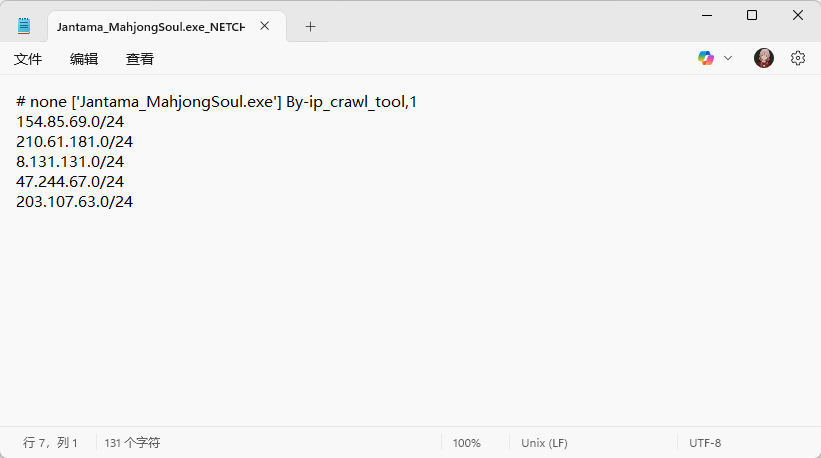Close the Notepad window
The width and height of the screenshot is (821, 458).
[x=797, y=15]
